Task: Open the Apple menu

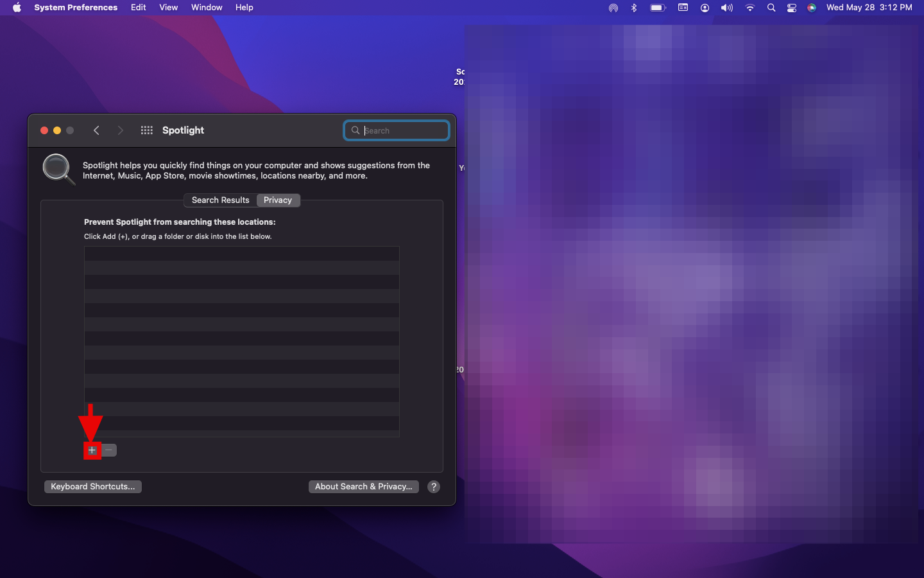Action: [17, 8]
